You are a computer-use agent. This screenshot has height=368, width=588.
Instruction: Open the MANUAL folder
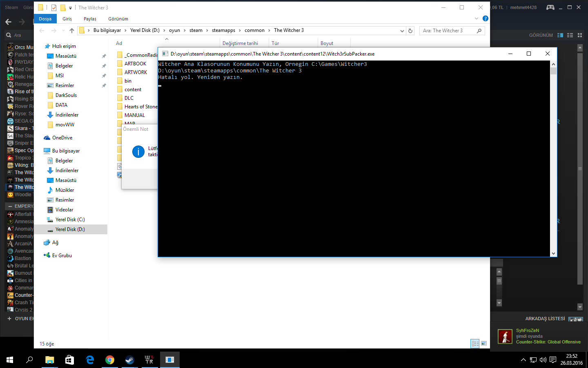point(134,115)
